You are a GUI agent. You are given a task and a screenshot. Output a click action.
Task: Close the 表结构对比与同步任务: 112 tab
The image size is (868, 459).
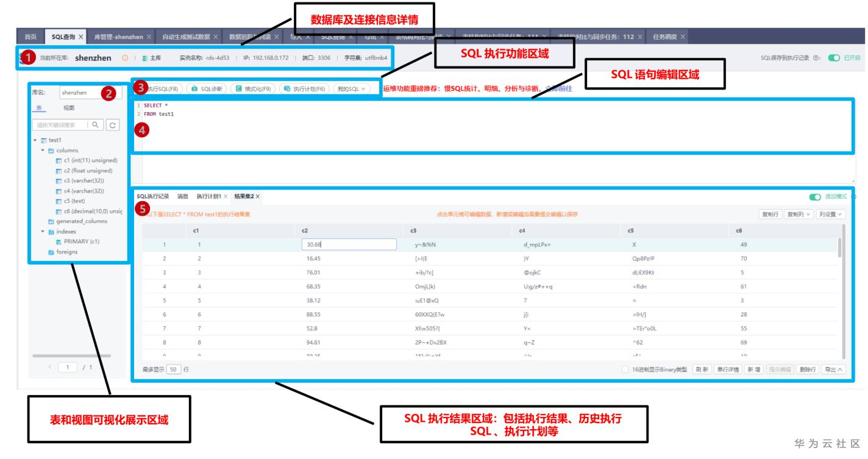click(x=640, y=37)
